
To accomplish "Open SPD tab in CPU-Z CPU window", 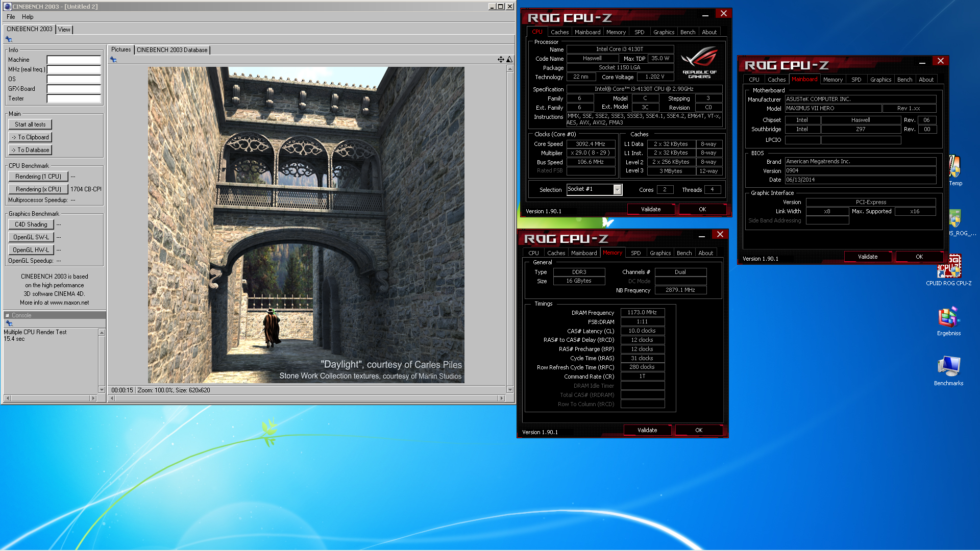I will pos(640,32).
